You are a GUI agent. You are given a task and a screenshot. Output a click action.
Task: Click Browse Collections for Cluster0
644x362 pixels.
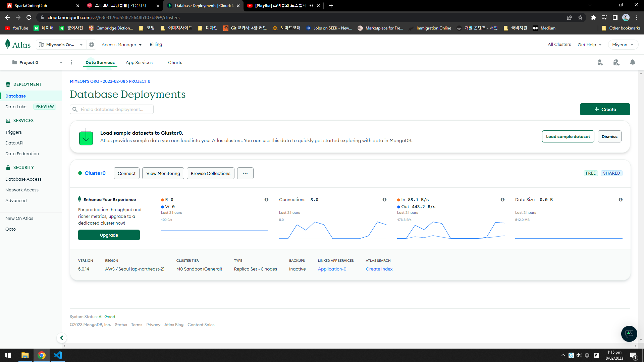[210, 173]
